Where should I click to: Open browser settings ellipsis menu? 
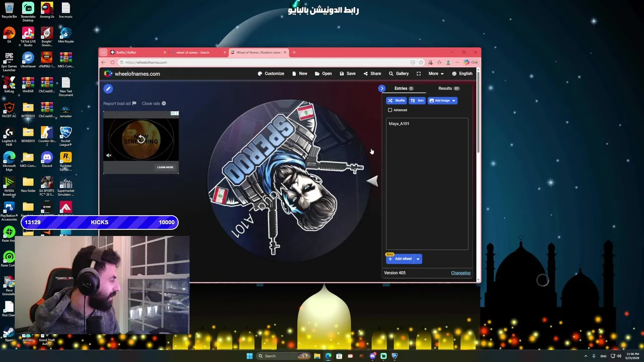point(457,62)
